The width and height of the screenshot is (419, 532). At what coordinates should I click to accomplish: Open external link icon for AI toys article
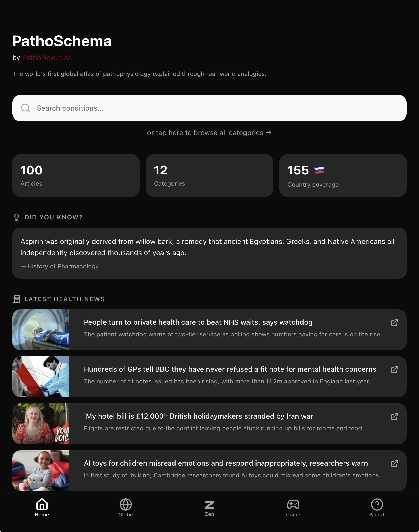[x=394, y=464]
